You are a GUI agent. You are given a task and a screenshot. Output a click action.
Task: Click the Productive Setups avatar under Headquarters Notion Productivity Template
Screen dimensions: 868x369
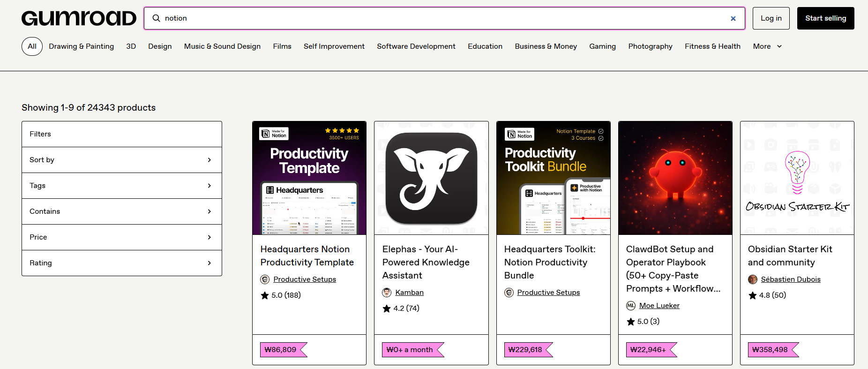[265, 279]
